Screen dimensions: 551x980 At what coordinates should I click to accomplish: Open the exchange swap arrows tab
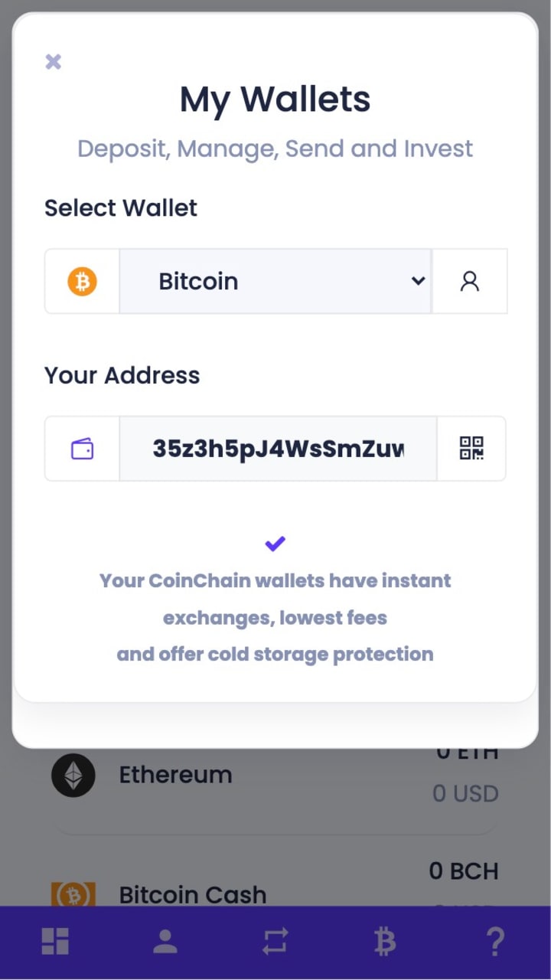[x=275, y=942]
